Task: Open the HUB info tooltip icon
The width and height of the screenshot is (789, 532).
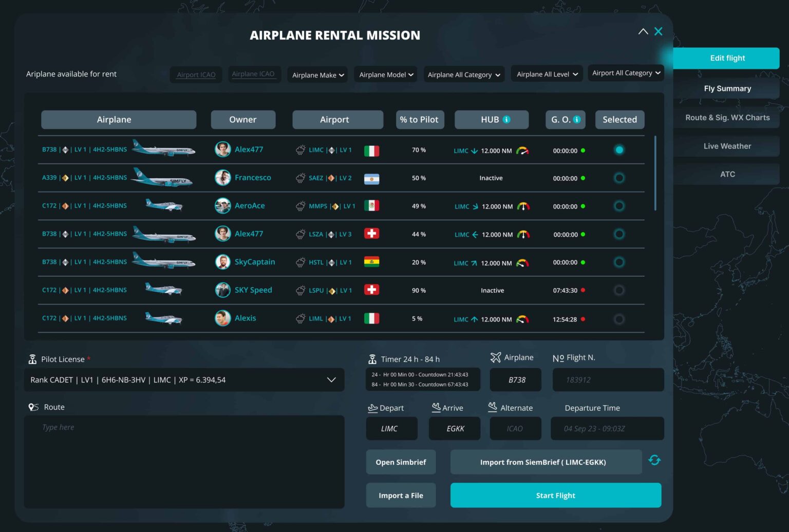Action: click(506, 119)
